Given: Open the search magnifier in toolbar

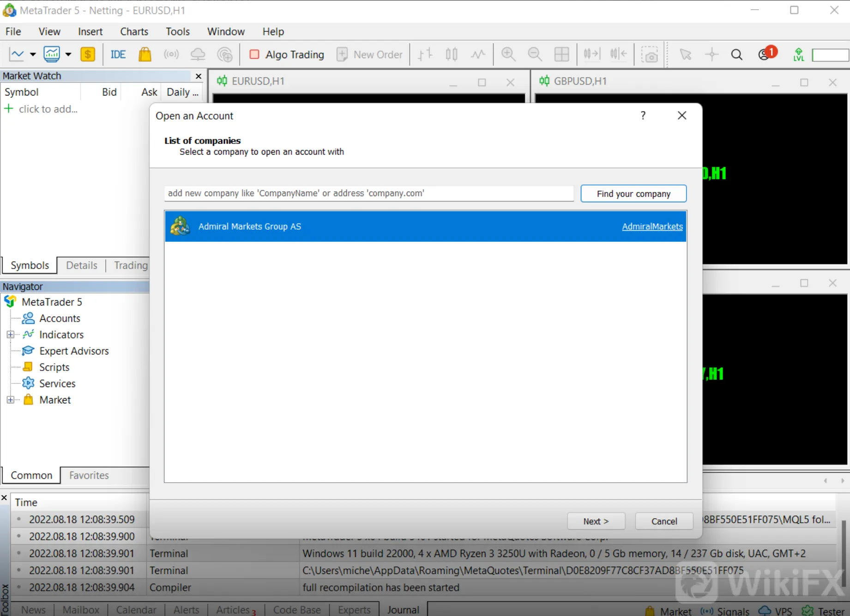Looking at the screenshot, I should [x=737, y=55].
